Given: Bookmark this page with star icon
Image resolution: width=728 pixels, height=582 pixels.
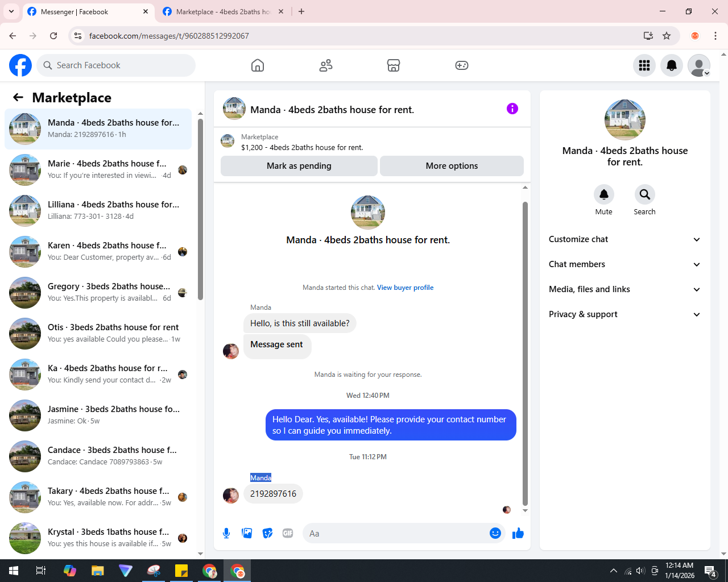Looking at the screenshot, I should coord(667,36).
